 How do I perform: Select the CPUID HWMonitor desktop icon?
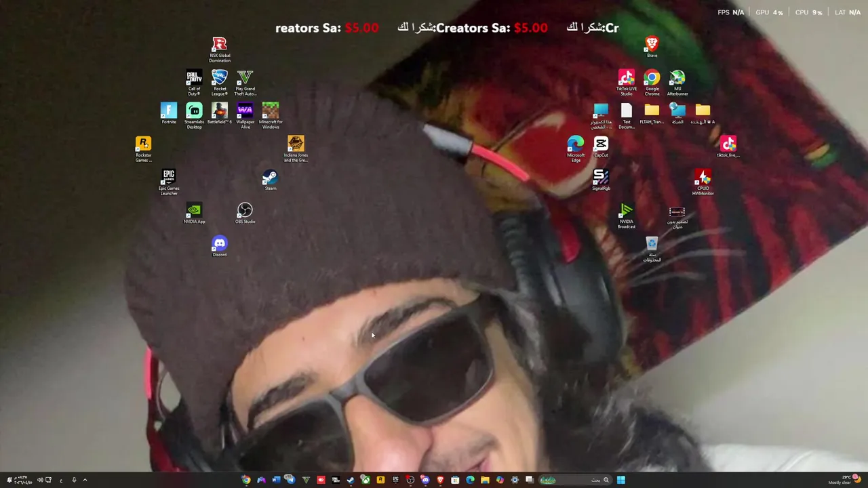point(703,182)
